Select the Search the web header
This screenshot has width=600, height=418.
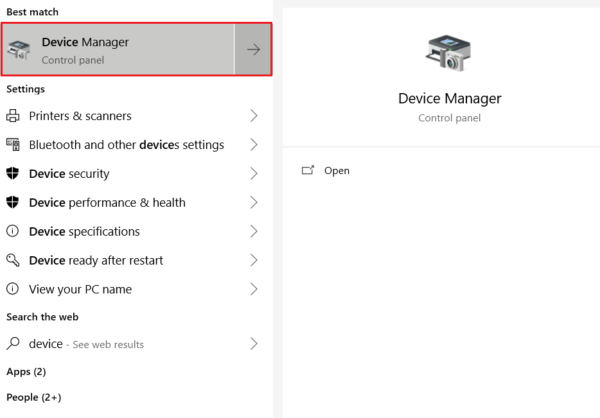click(x=42, y=317)
